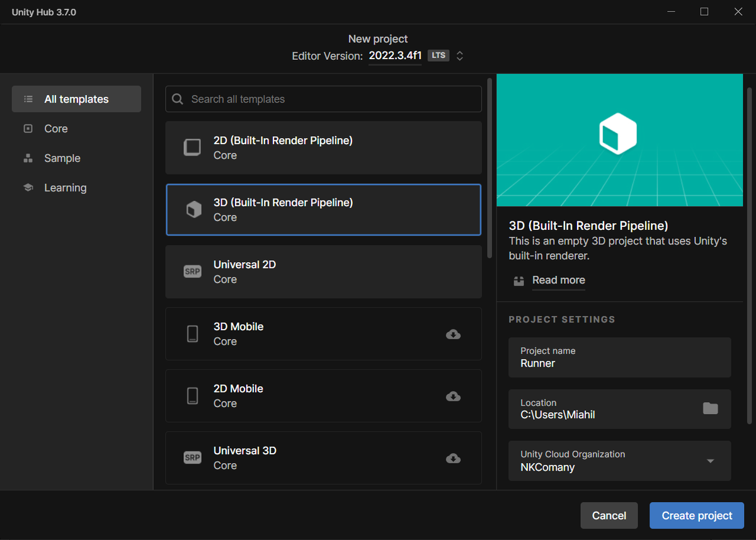Click the LTS badge next to editor version
The width and height of the screenshot is (756, 540).
tap(438, 55)
